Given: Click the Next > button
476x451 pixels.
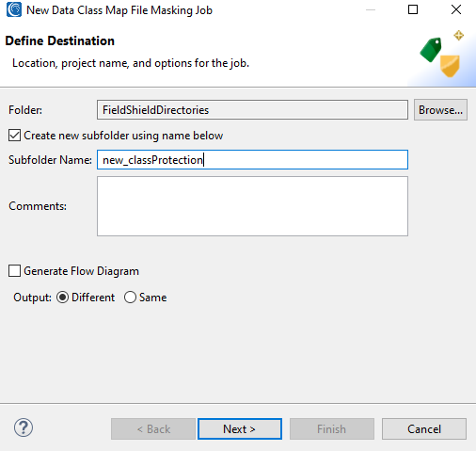Looking at the screenshot, I should click(240, 428).
